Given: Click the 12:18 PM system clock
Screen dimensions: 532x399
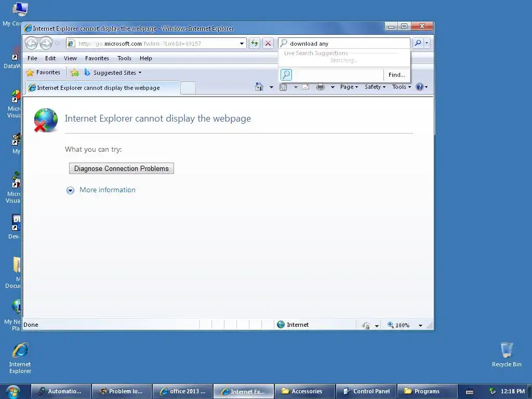Looking at the screenshot, I should (512, 391).
